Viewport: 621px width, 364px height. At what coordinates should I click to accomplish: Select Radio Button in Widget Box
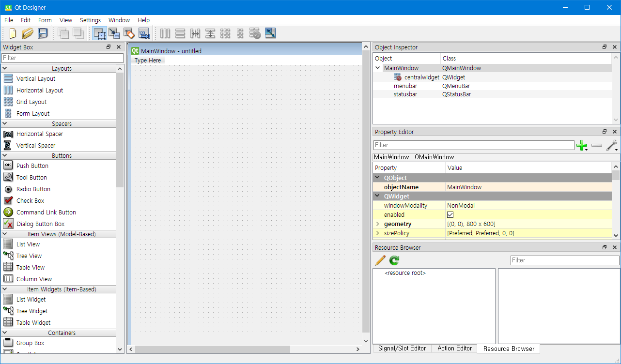(x=33, y=189)
